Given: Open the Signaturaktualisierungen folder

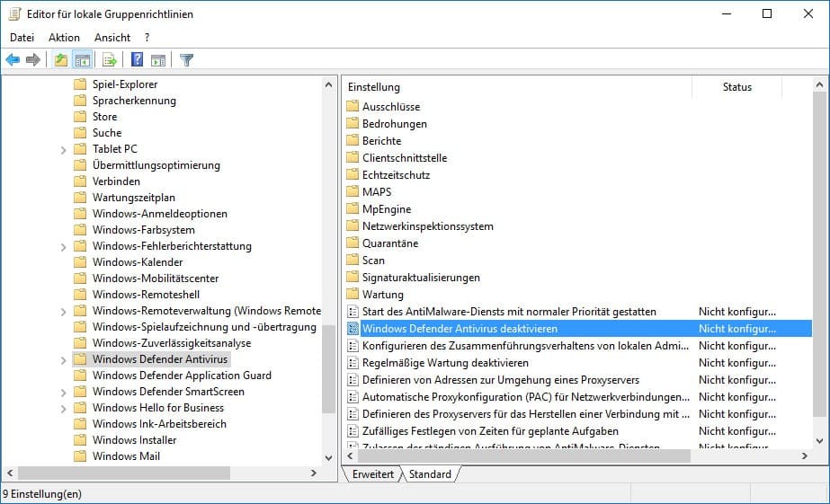Looking at the screenshot, I should 421,277.
